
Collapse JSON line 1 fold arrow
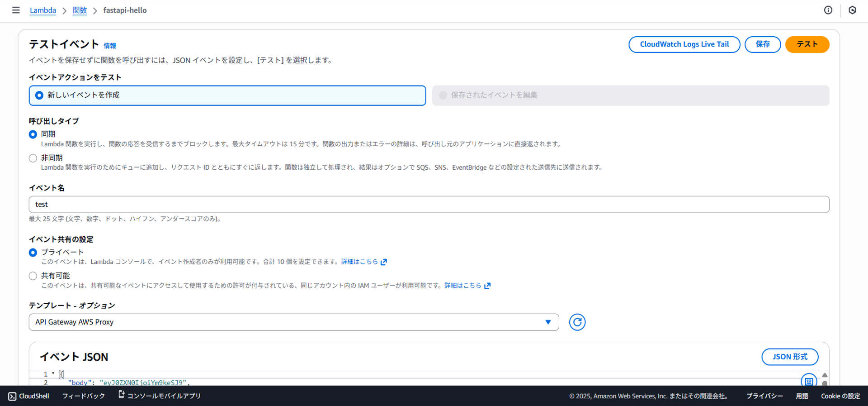(x=53, y=374)
